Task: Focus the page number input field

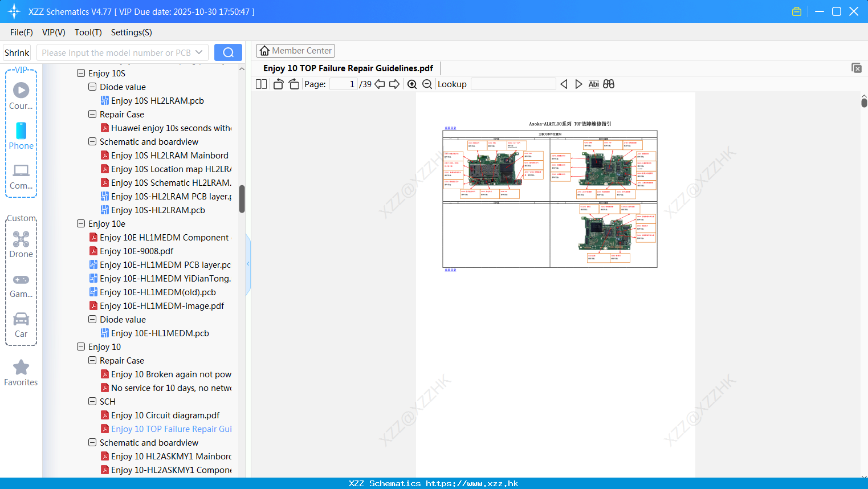Action: tap(344, 84)
